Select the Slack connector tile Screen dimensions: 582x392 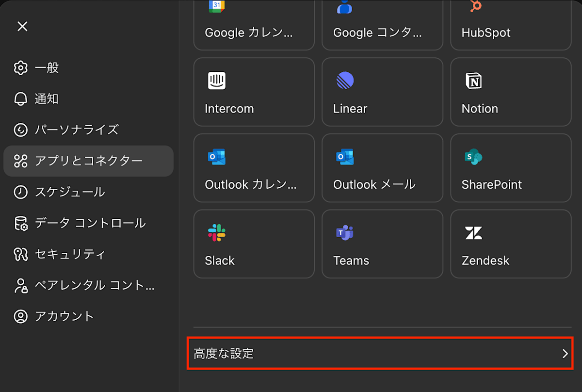tap(254, 244)
